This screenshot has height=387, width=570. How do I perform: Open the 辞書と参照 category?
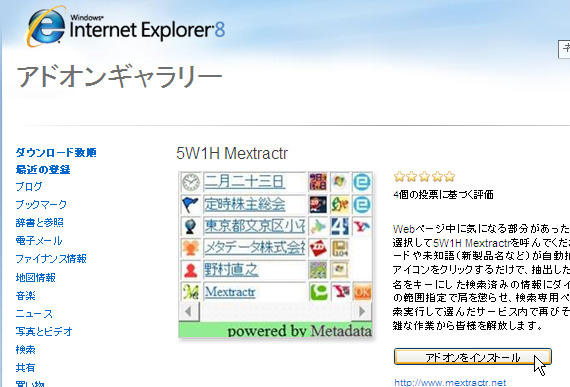40,222
